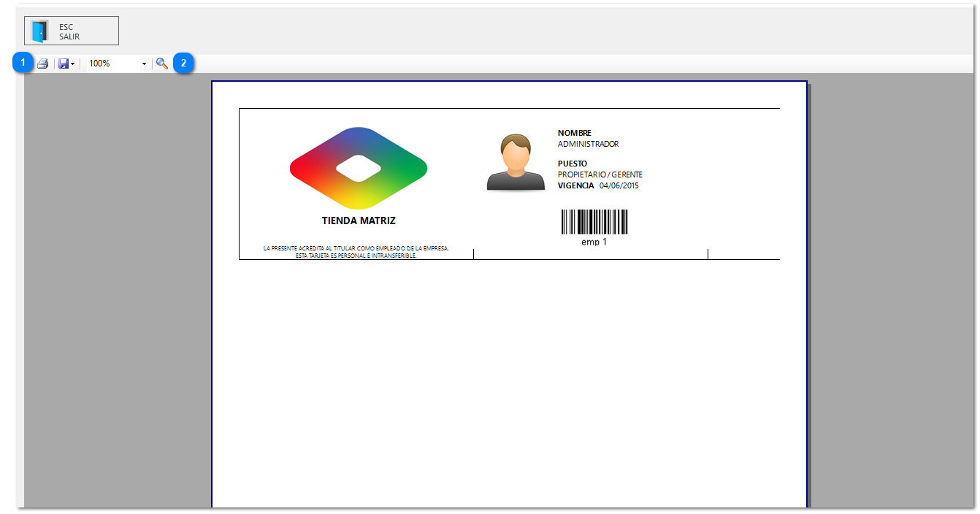Click the blue door exit icon
980x514 pixels.
click(39, 31)
